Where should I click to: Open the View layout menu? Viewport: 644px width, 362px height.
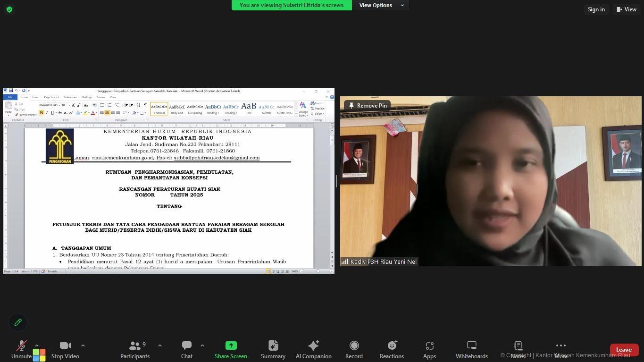click(x=627, y=9)
